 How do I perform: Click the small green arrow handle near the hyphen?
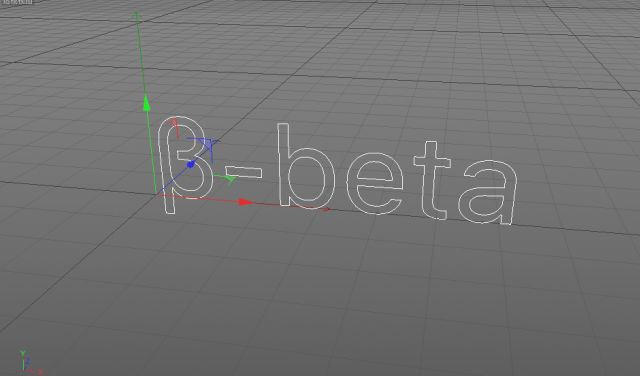pos(229,178)
